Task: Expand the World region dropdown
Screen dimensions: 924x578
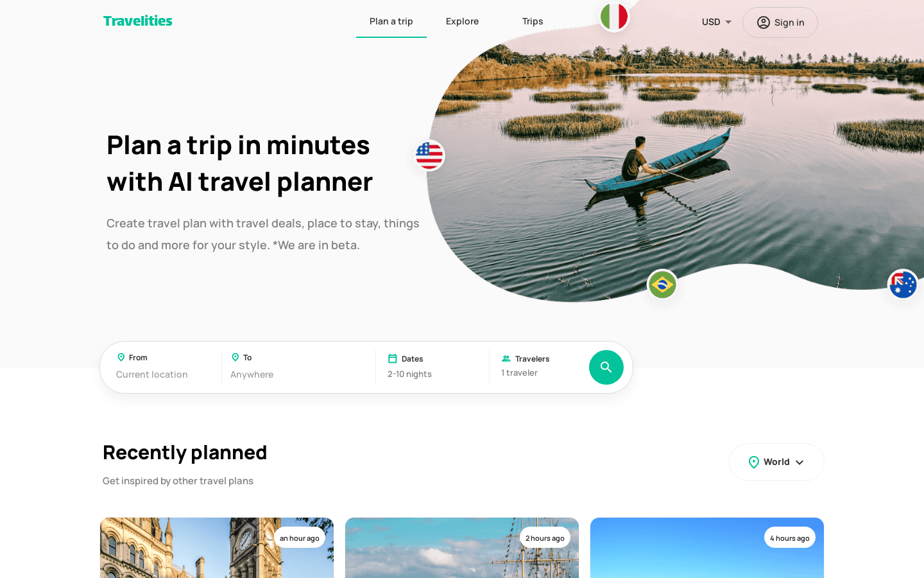Action: click(776, 462)
